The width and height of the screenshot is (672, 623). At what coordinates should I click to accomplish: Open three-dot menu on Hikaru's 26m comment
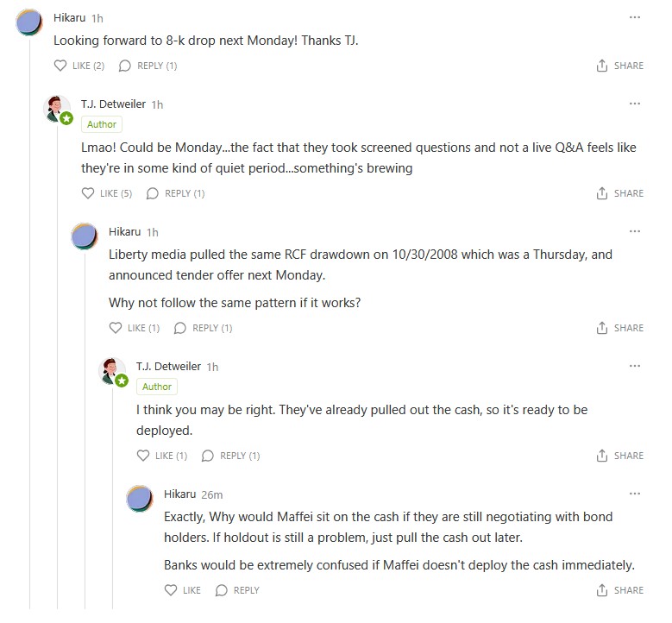point(635,494)
